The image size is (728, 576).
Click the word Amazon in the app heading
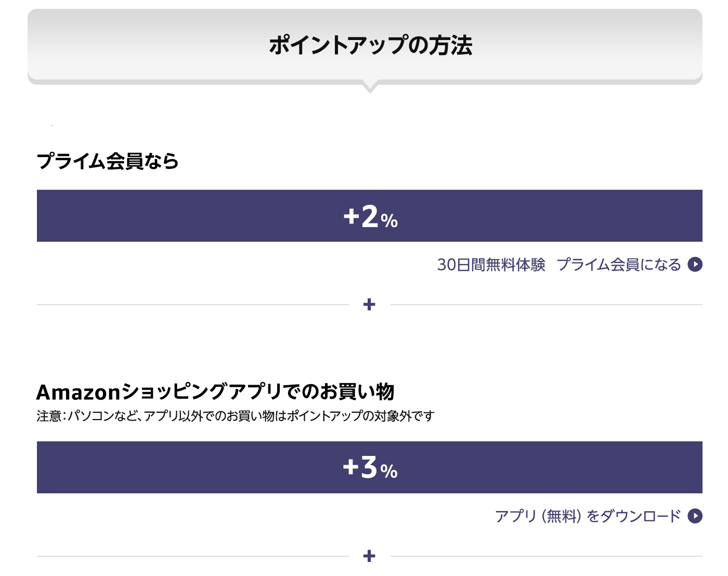[79, 392]
